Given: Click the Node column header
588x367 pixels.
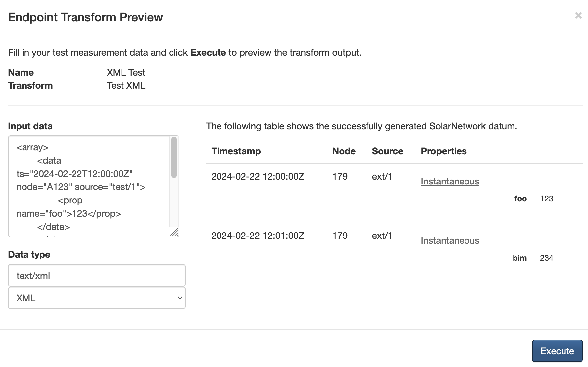Looking at the screenshot, I should [x=344, y=151].
